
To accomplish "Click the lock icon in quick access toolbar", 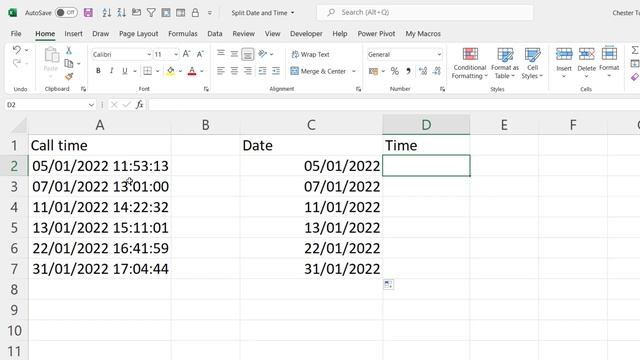I will [195, 13].
